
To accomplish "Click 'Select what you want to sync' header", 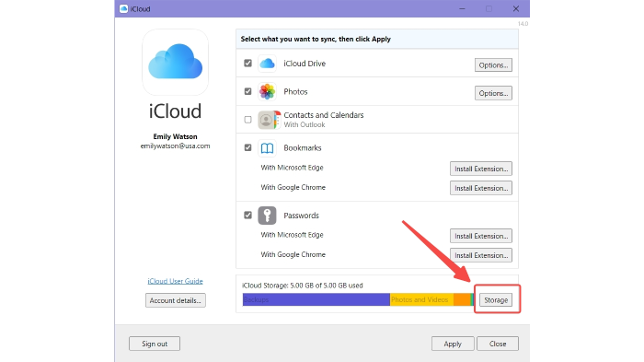I will point(316,39).
